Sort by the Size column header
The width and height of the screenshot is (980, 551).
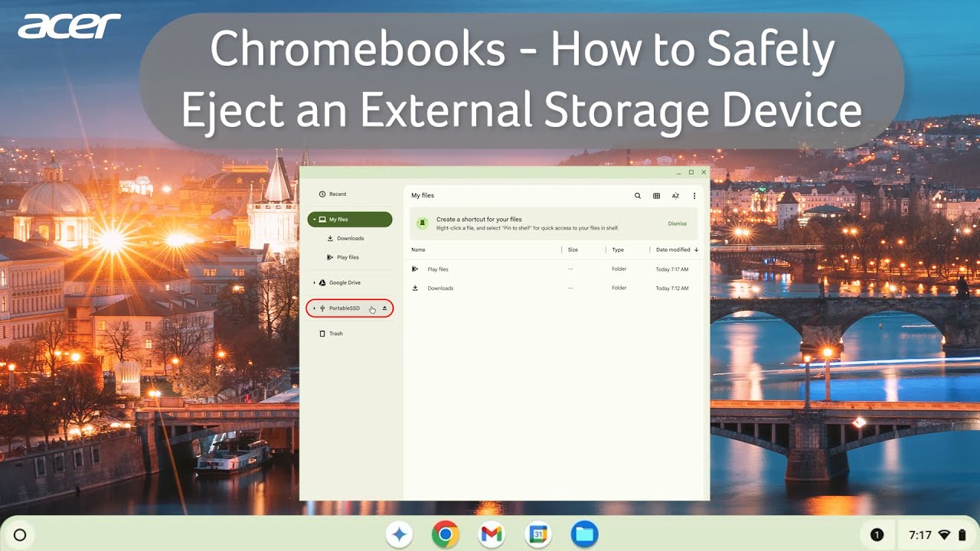[x=573, y=250]
